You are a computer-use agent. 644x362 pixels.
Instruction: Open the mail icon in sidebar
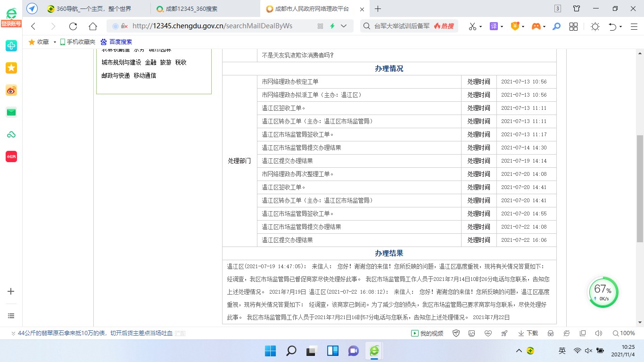tap(11, 112)
